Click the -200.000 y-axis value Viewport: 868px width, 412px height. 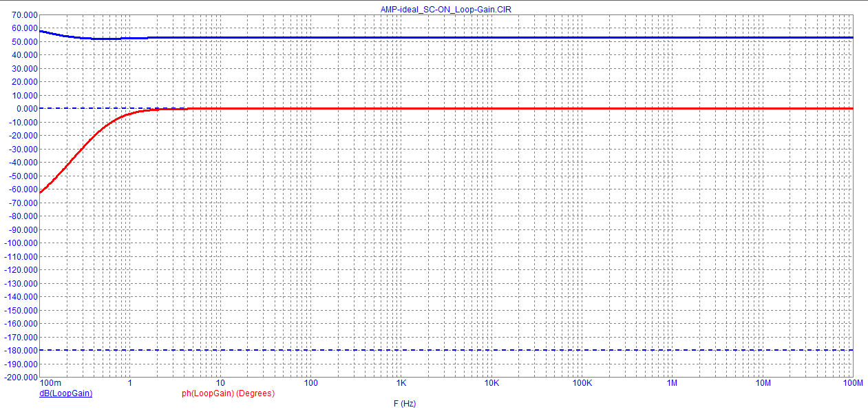(x=21, y=378)
